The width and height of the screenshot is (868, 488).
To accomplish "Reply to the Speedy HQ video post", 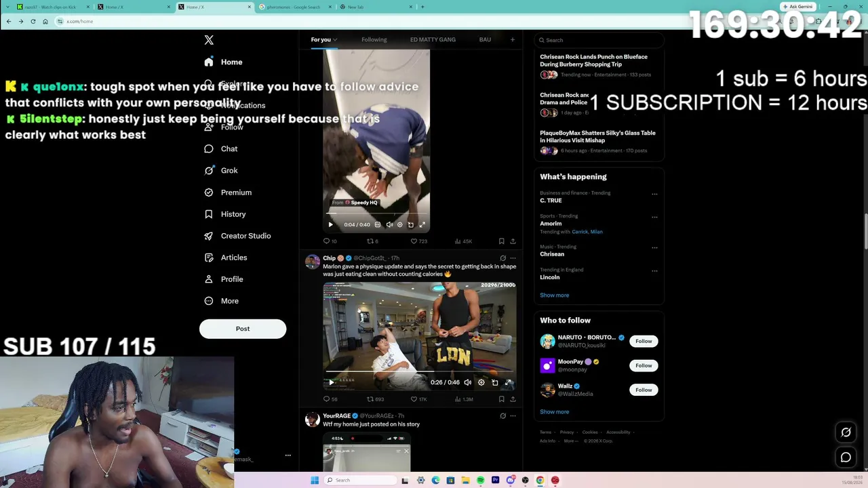I will coord(330,241).
